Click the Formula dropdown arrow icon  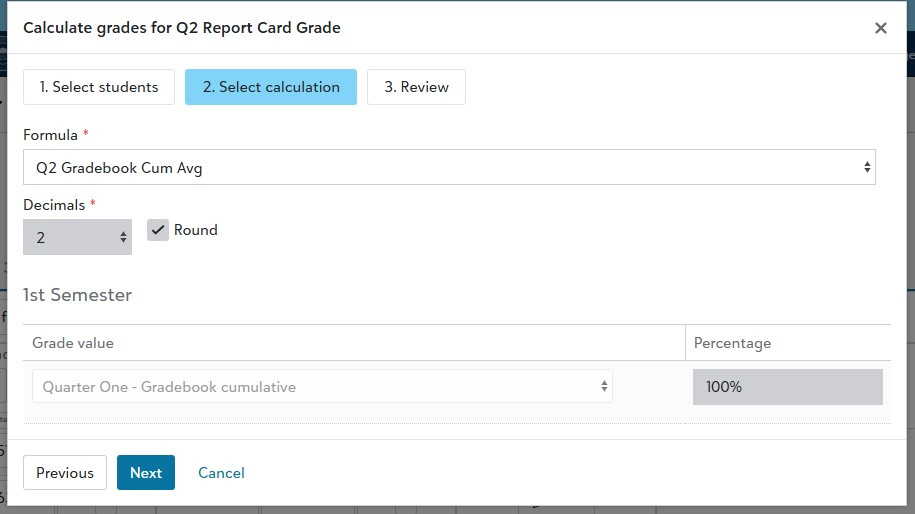pyautogui.click(x=867, y=168)
